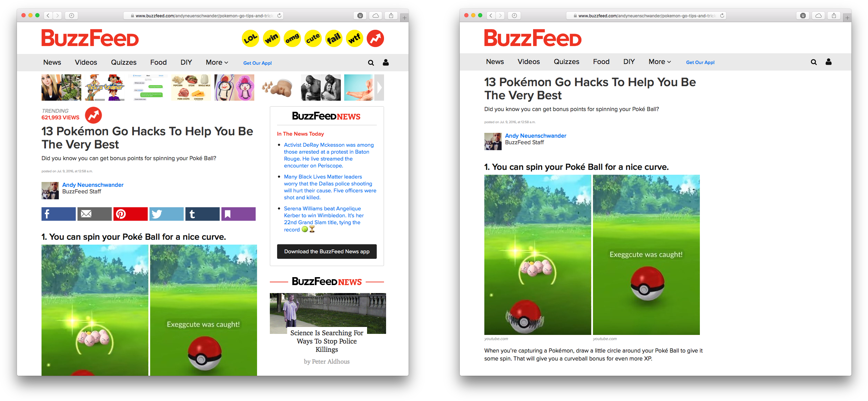
Task: Click the user profile icon in right window
Action: [x=828, y=62]
